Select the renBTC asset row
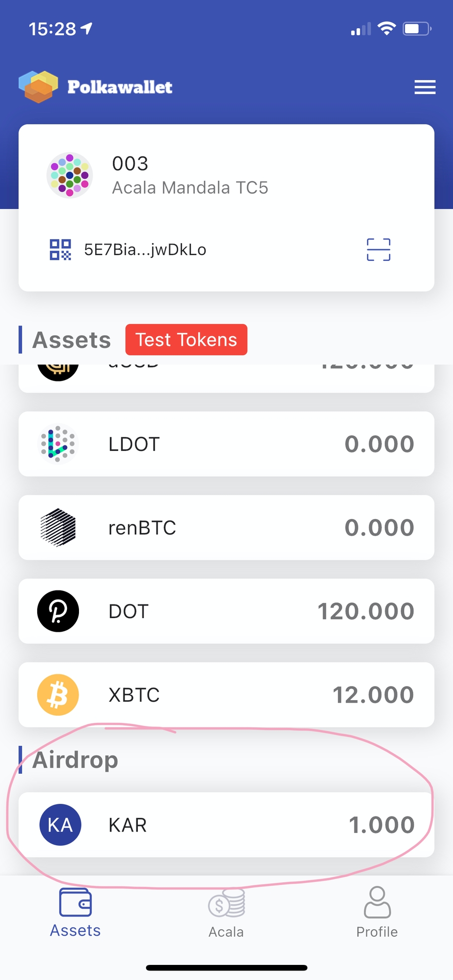453x980 pixels. (226, 527)
